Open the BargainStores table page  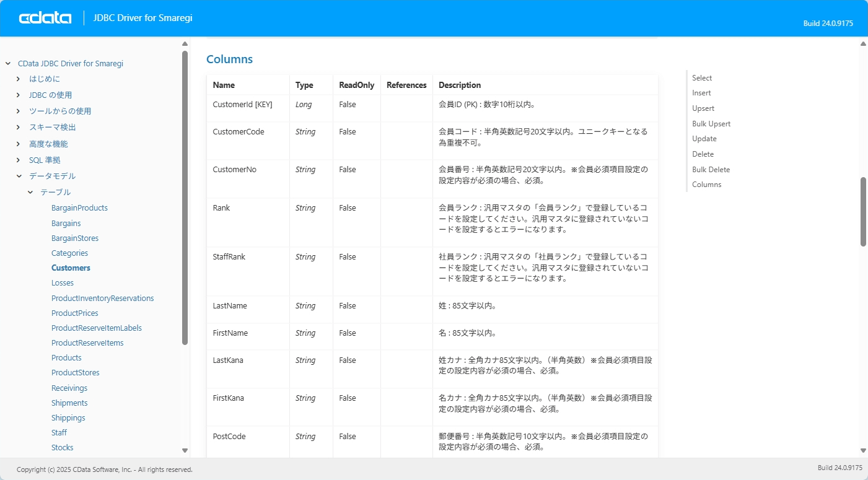75,238
